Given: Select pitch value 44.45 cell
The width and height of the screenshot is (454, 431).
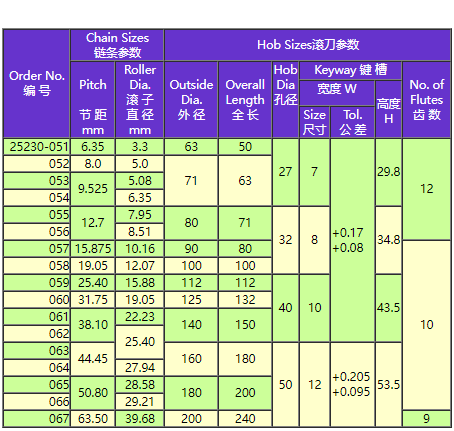Looking at the screenshot, I should pos(93,359).
